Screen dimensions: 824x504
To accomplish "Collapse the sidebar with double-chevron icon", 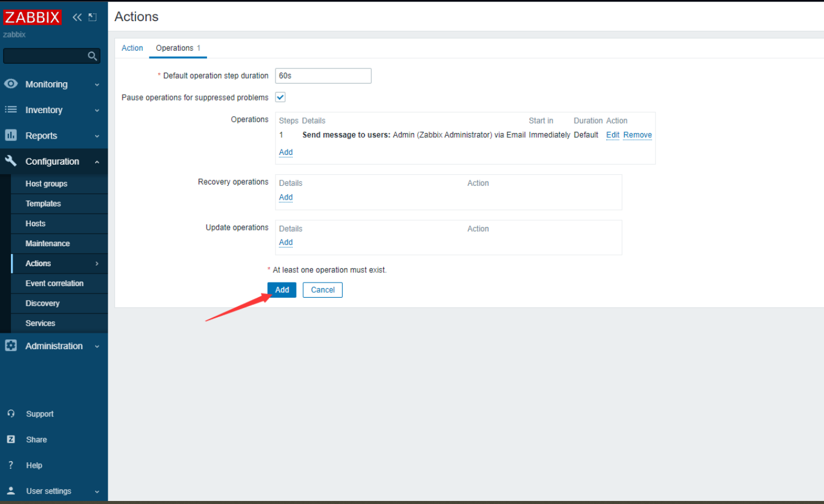I will click(x=77, y=17).
